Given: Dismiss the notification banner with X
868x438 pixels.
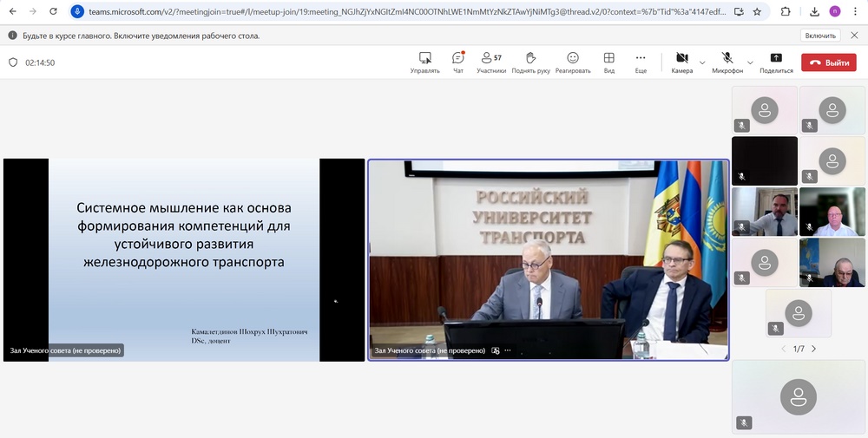Looking at the screenshot, I should [x=854, y=36].
